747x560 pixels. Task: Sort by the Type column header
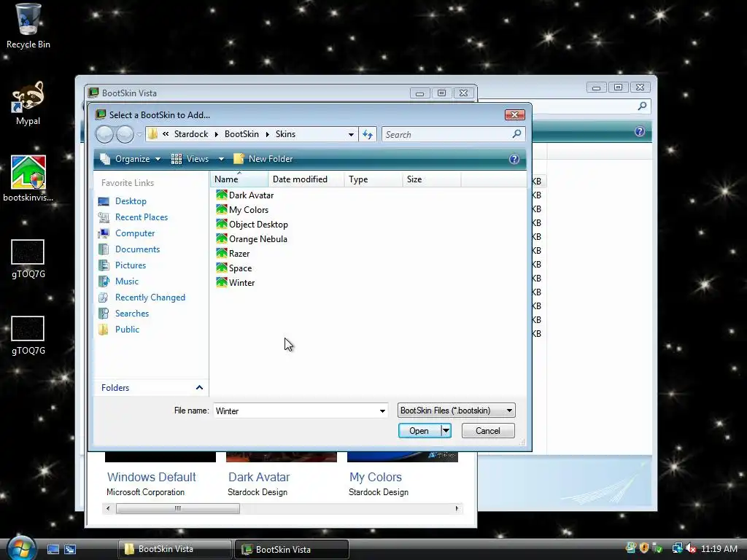coord(373,179)
